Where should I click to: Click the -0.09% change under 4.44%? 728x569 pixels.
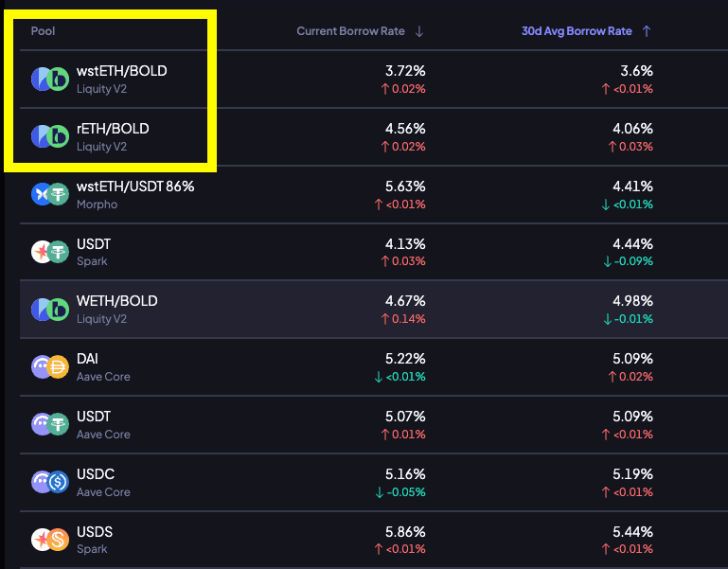tap(629, 261)
